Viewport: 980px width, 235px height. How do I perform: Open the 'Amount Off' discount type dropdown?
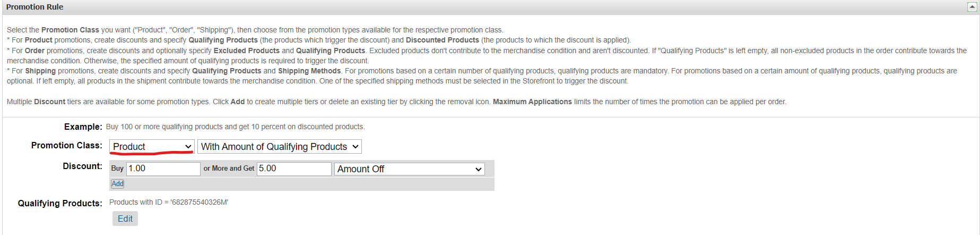[x=409, y=169]
